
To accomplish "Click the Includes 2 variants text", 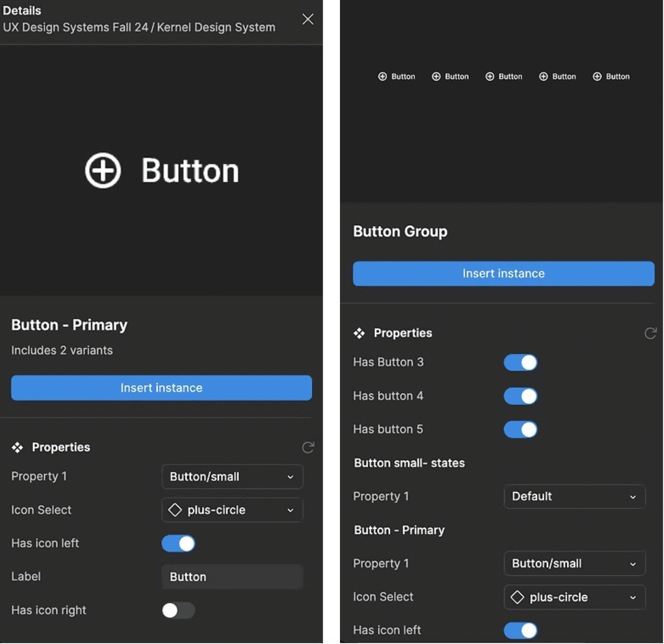I will tap(62, 350).
